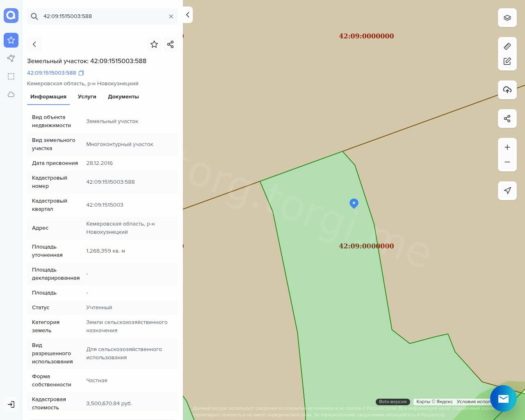
Task: Open the polygon drawing tool in sidebar
Action: [11, 58]
